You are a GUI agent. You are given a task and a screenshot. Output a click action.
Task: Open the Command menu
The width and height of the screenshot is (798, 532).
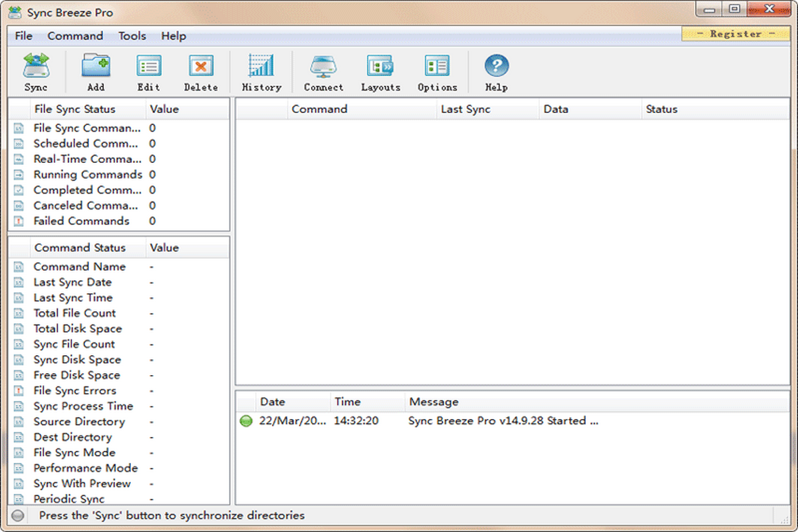[75, 36]
